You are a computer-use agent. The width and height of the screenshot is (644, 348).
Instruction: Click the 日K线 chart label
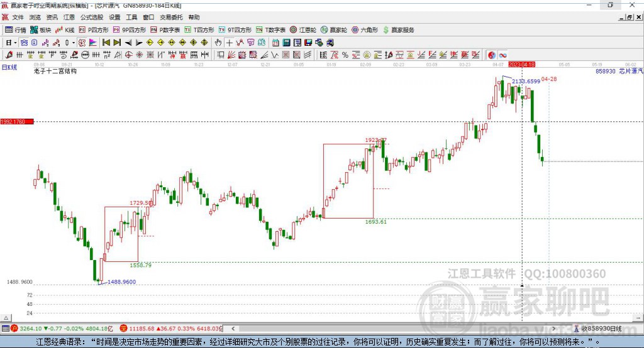pos(9,67)
